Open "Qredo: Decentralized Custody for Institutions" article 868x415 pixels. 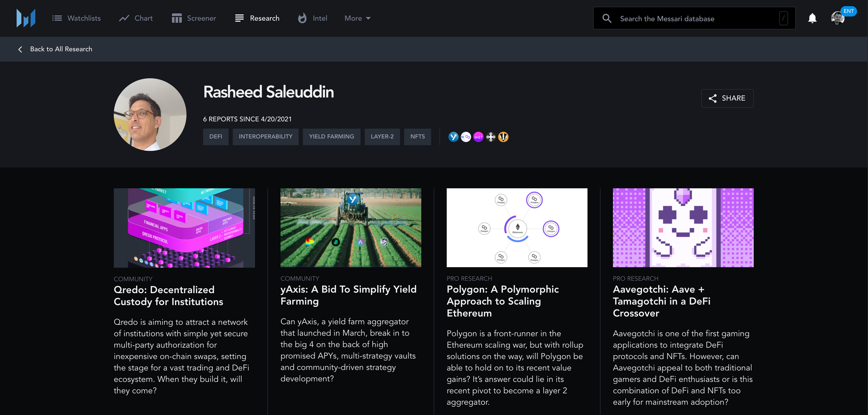pyautogui.click(x=169, y=296)
